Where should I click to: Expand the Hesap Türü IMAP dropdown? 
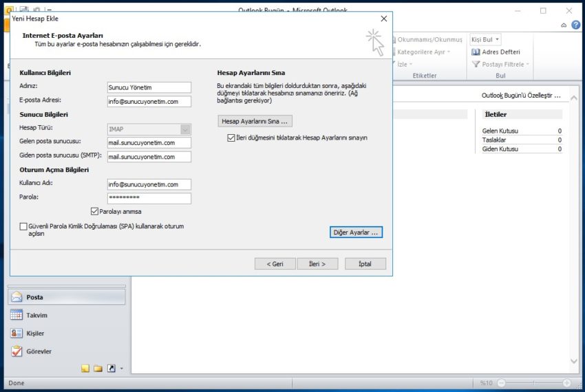point(185,129)
